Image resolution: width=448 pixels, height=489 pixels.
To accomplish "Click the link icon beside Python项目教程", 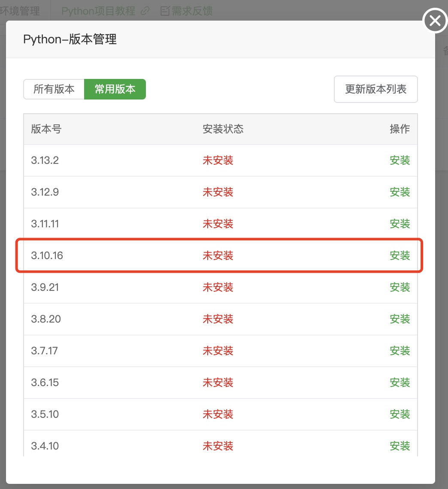I will coord(145,12).
